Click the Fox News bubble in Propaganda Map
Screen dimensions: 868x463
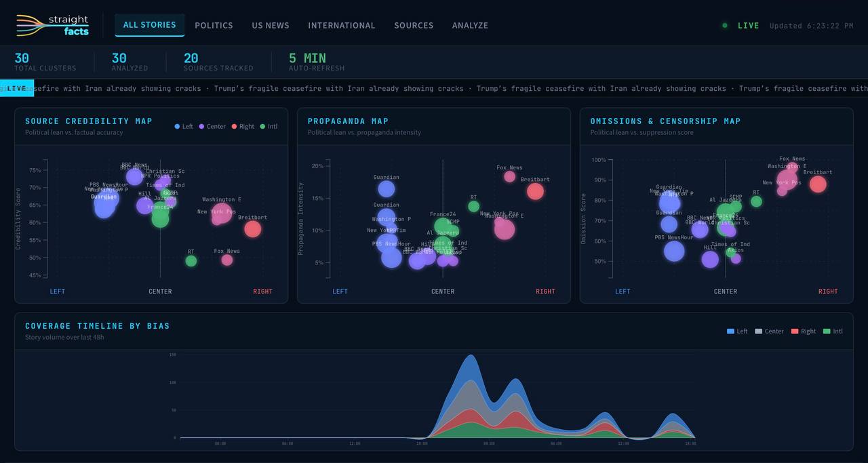click(x=509, y=176)
